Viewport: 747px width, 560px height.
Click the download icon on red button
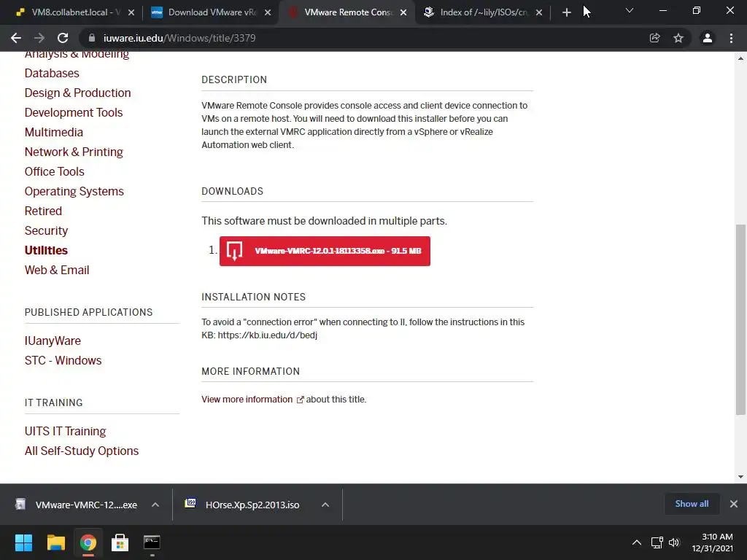tap(234, 251)
